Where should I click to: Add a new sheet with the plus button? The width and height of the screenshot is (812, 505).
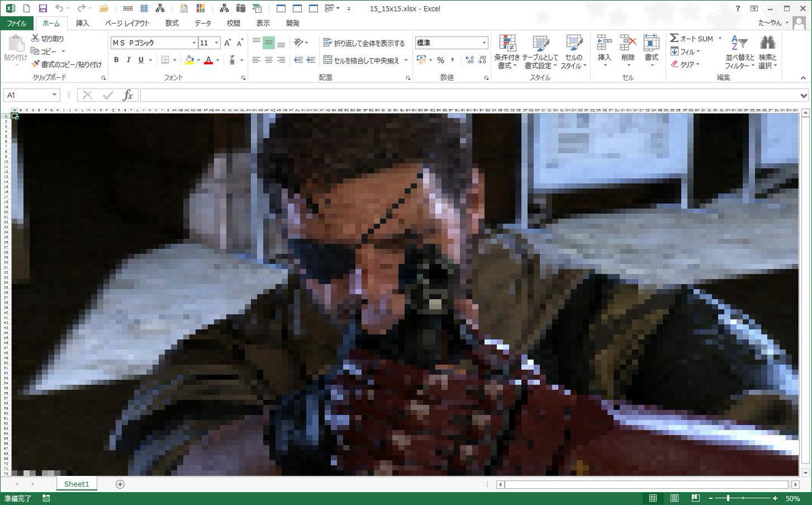click(x=120, y=484)
